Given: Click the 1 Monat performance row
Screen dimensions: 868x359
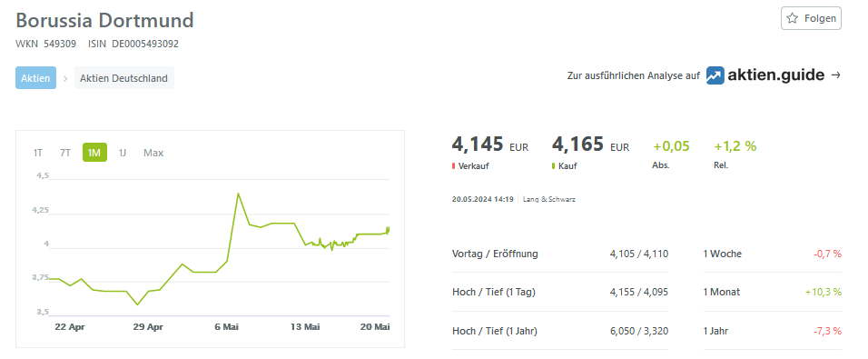Looking at the screenshot, I should (773, 292).
